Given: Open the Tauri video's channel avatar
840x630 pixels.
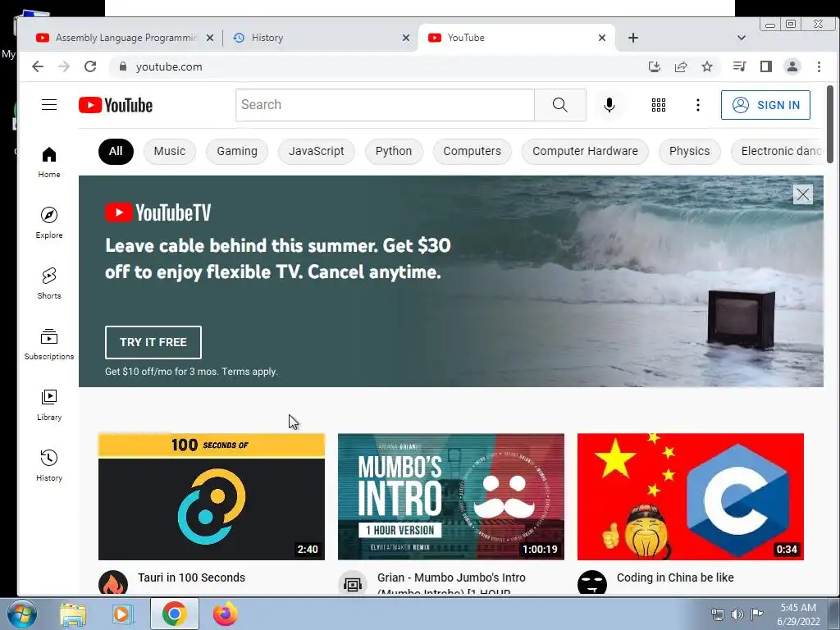Looking at the screenshot, I should [x=113, y=583].
